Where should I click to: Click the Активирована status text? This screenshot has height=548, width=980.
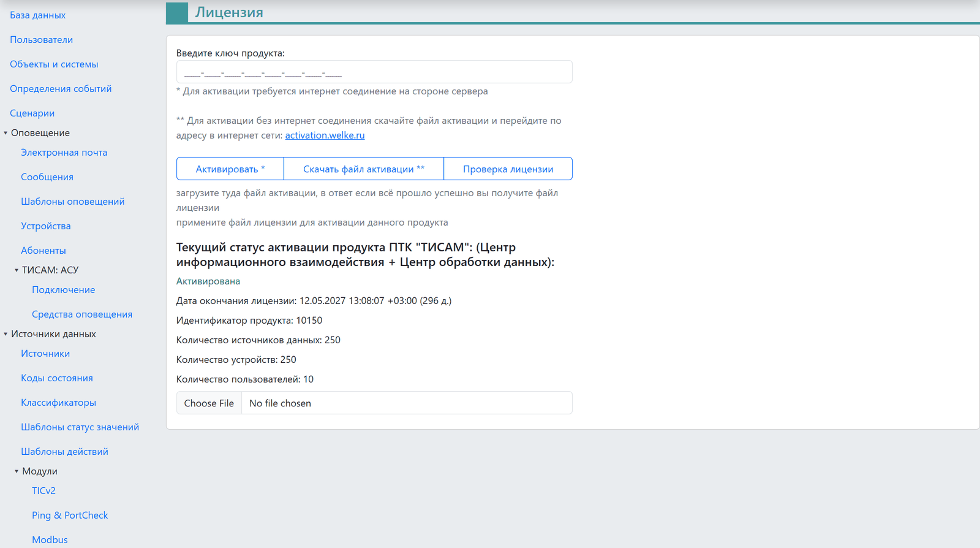tap(208, 281)
